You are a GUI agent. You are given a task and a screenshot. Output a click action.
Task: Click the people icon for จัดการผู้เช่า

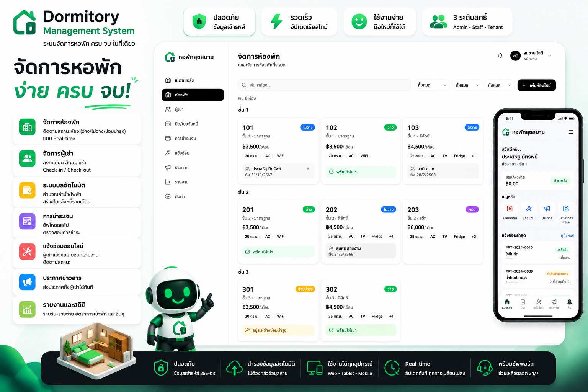(27, 158)
